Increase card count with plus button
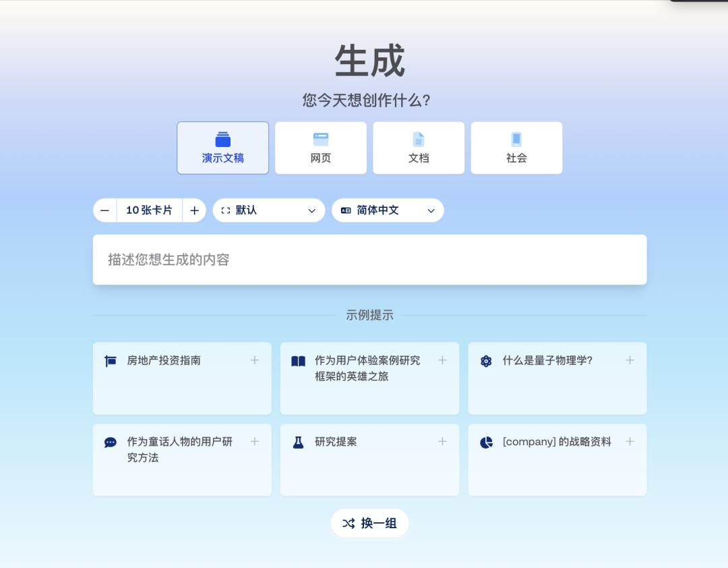The image size is (728, 568). pos(194,210)
